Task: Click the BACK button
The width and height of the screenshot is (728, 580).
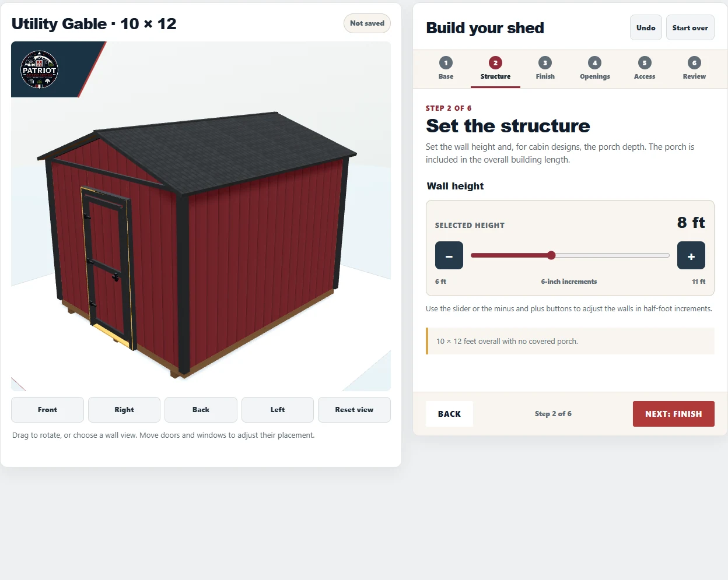Action: (x=449, y=414)
